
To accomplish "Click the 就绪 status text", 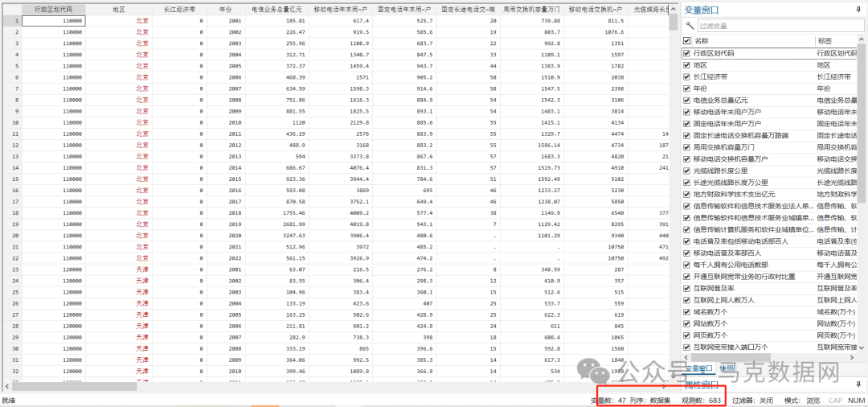I will [8, 400].
